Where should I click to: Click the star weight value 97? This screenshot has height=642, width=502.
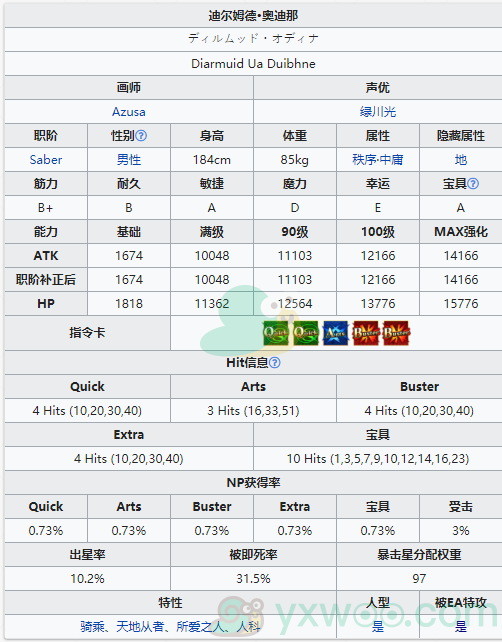[419, 579]
